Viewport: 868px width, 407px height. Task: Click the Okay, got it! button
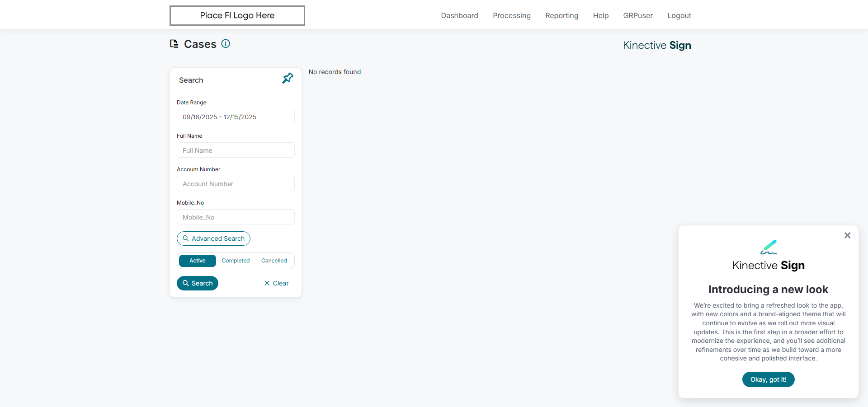[768, 379]
